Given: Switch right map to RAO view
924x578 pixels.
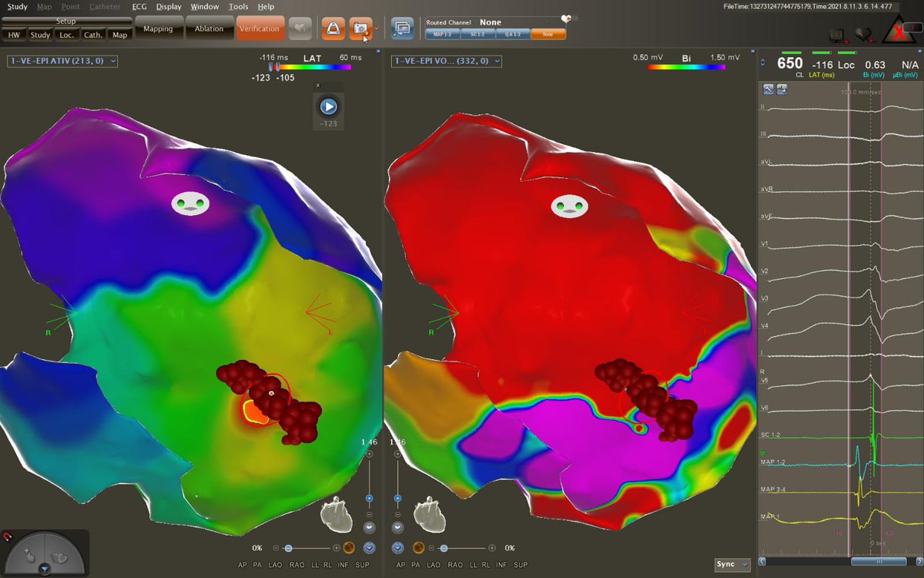Looking at the screenshot, I should point(454,565).
